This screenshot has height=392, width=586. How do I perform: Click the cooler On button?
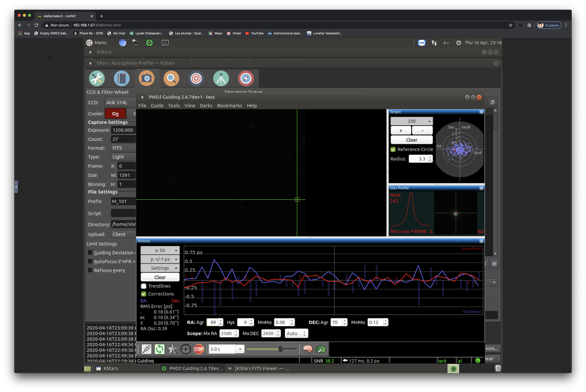[115, 114]
